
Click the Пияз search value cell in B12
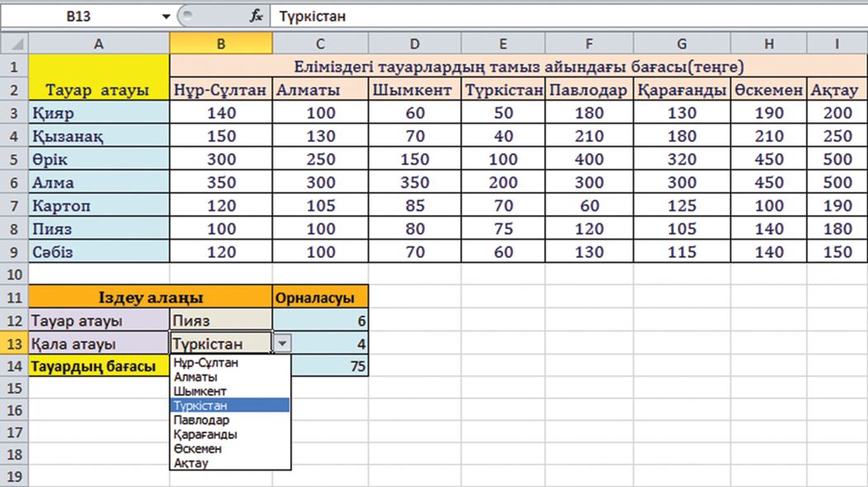pyautogui.click(x=221, y=321)
